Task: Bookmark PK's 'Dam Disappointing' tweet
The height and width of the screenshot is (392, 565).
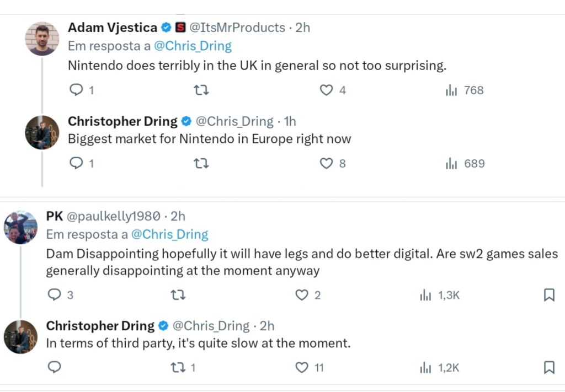Action: pyautogui.click(x=549, y=295)
